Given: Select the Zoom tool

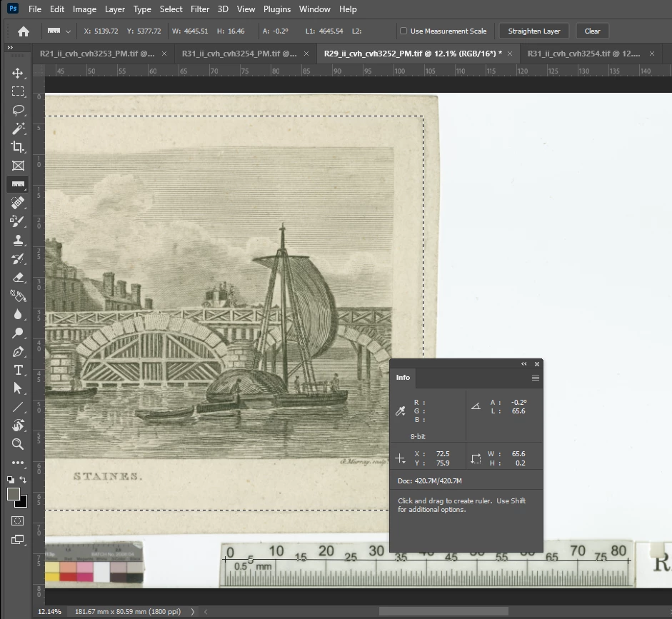Looking at the screenshot, I should click(18, 444).
